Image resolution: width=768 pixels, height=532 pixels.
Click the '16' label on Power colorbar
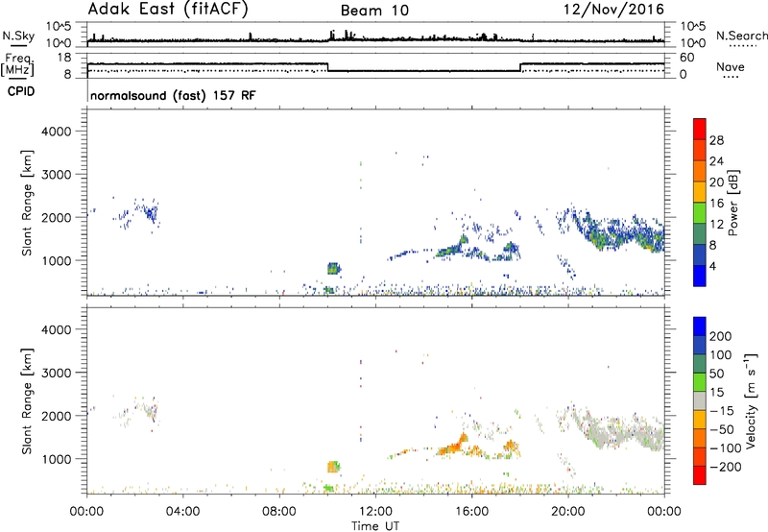tap(716, 204)
